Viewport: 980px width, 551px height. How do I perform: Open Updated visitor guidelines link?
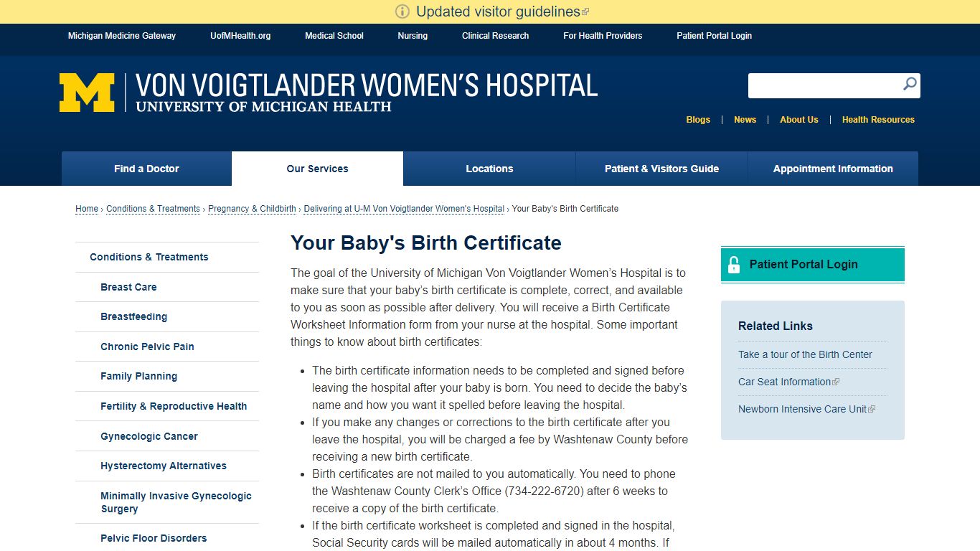pyautogui.click(x=498, y=11)
